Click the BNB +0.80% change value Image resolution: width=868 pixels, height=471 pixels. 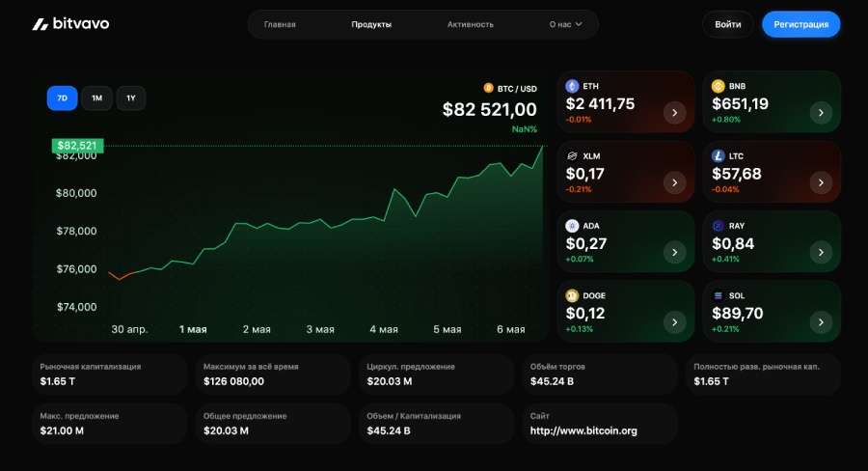pos(725,120)
